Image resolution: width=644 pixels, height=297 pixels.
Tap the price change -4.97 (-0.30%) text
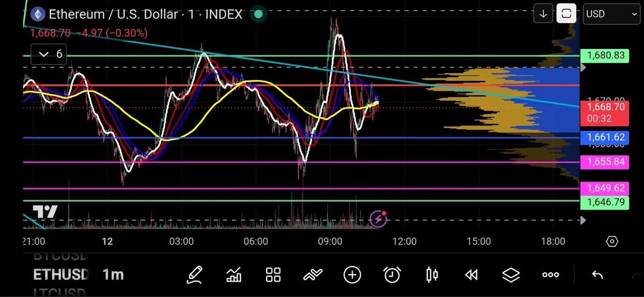pos(112,33)
